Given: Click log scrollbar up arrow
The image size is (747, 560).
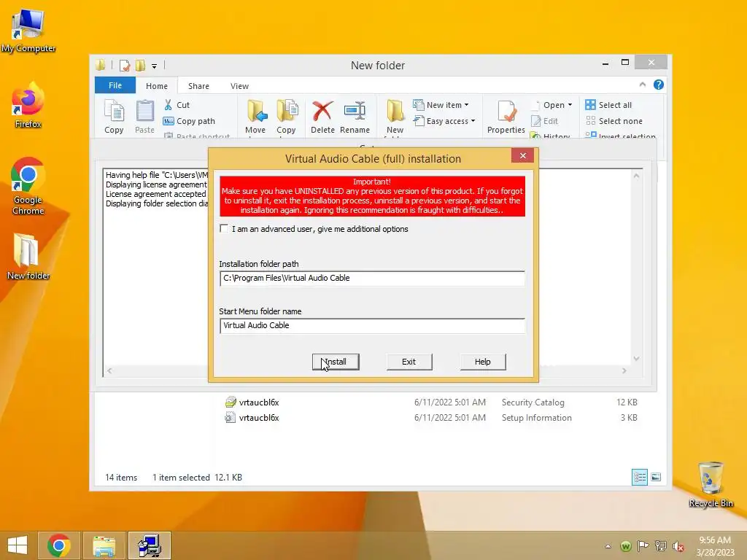Looking at the screenshot, I should (x=636, y=176).
